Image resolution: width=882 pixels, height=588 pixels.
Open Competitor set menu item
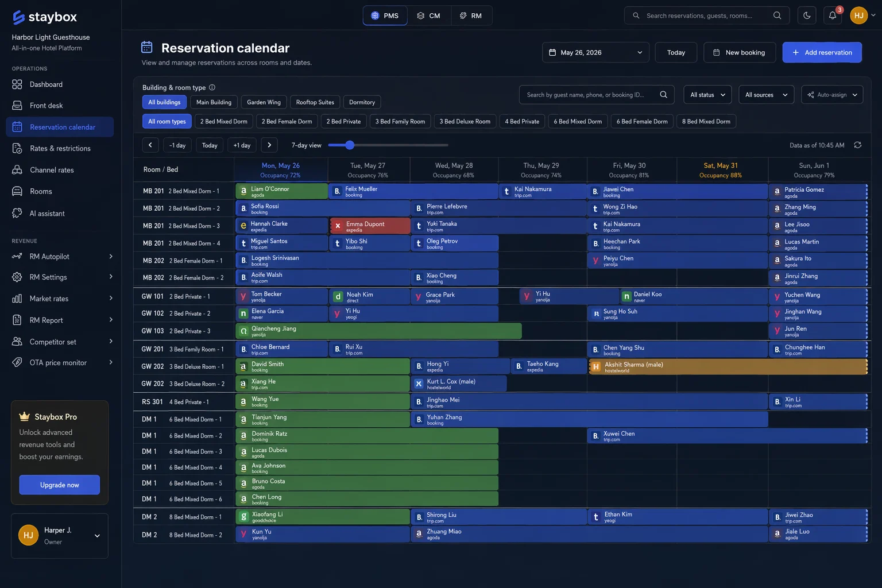click(60, 342)
